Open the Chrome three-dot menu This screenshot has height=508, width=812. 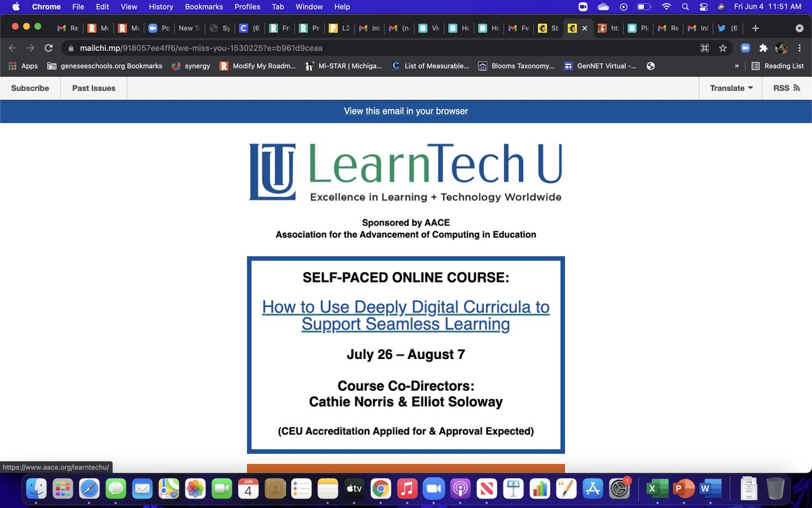(799, 48)
